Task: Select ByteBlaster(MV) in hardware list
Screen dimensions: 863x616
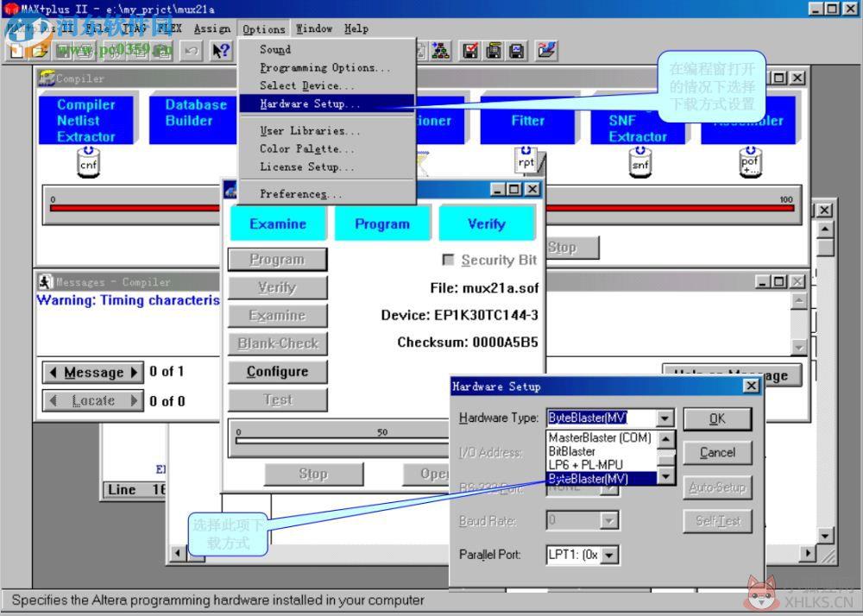Action: pyautogui.click(x=601, y=479)
